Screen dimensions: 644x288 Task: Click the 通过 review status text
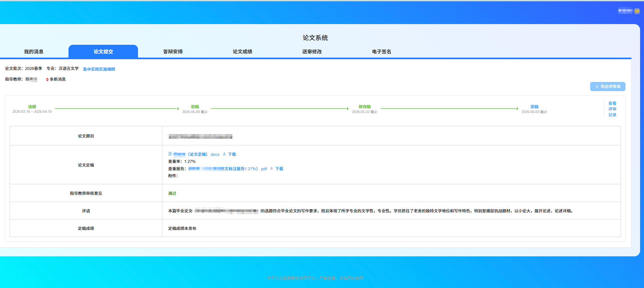[172, 193]
